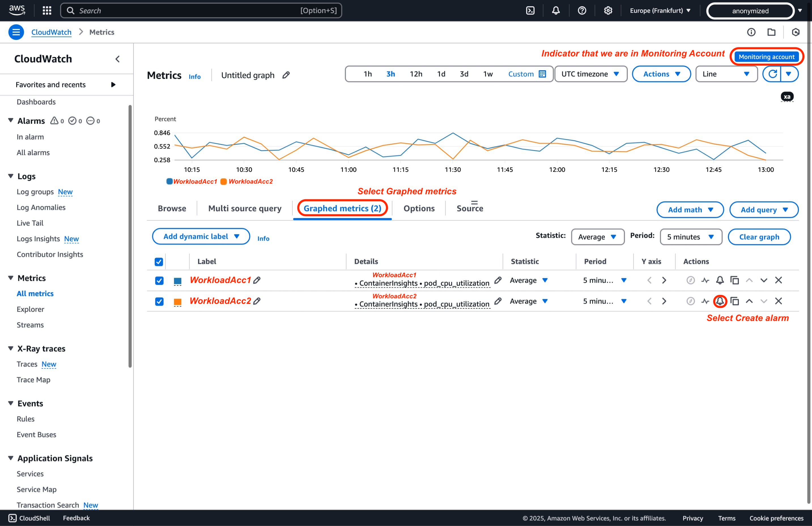Open the Add query dropdown
Viewport: 812px width, 526px height.
(x=764, y=210)
